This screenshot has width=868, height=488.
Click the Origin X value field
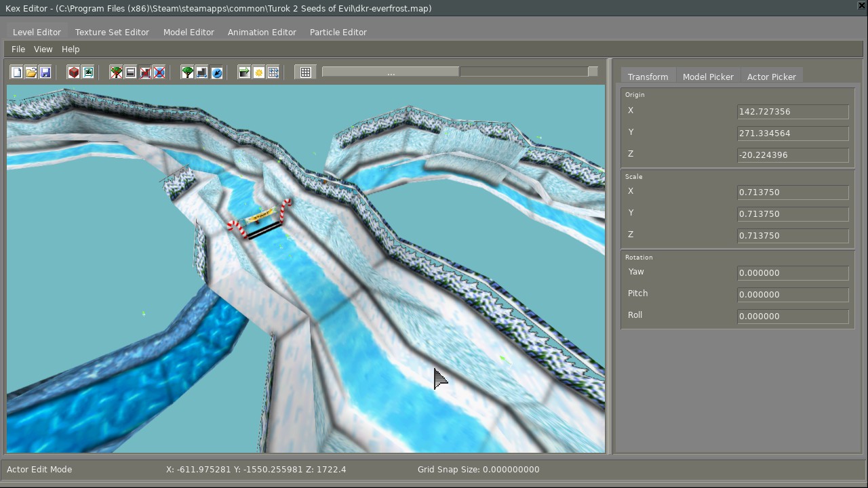pos(792,112)
